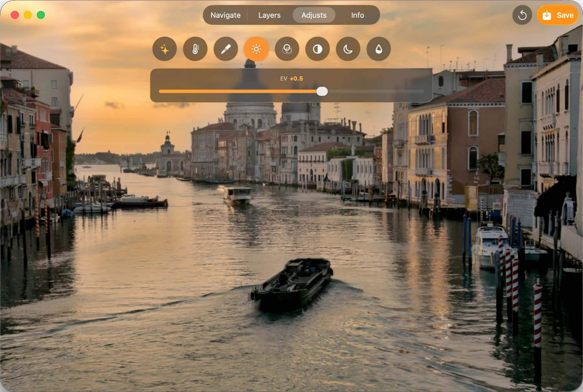Open the moon shadows adjustment
This screenshot has height=392, width=583.
click(348, 49)
